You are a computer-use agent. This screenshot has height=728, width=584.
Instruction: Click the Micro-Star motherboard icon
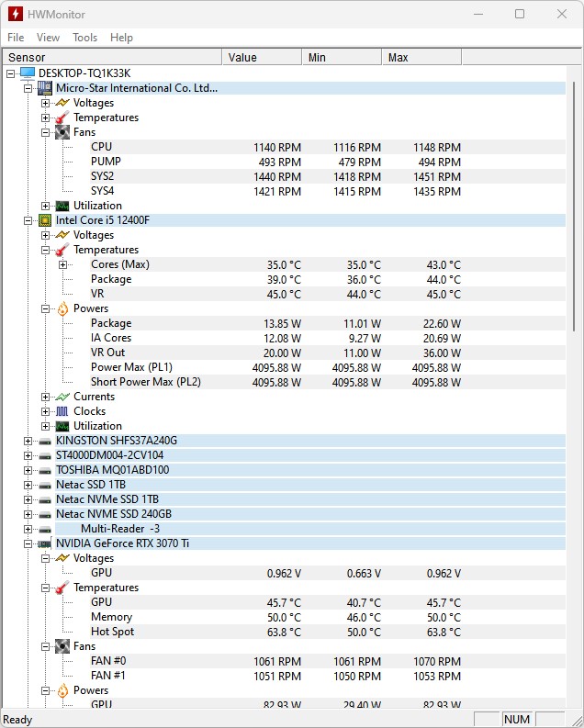pos(45,88)
